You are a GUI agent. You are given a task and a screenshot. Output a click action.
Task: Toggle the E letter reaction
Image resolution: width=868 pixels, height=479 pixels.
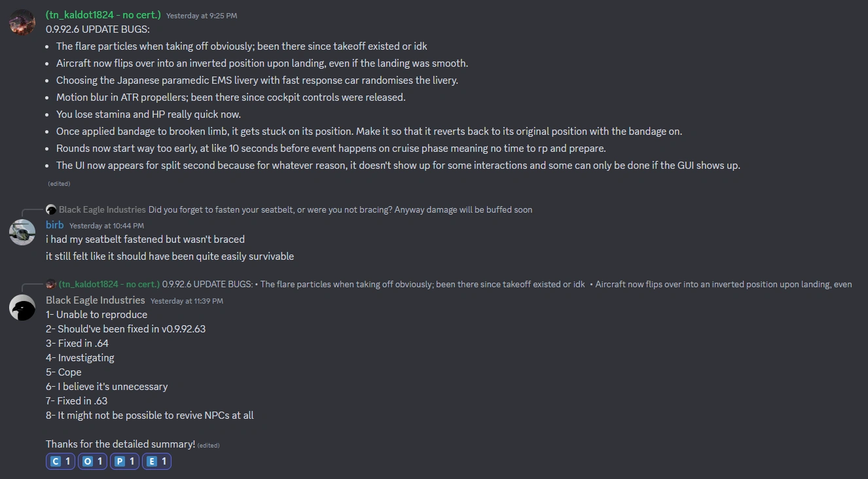(x=156, y=461)
